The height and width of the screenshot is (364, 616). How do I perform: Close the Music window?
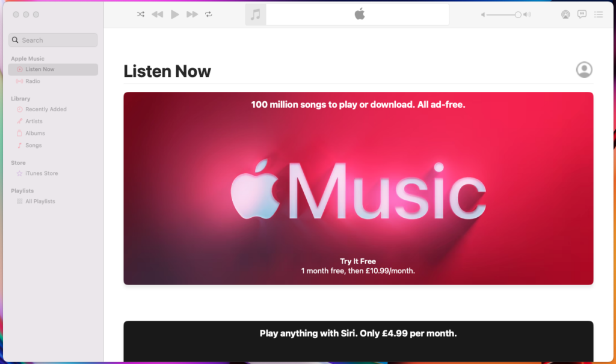pyautogui.click(x=16, y=14)
